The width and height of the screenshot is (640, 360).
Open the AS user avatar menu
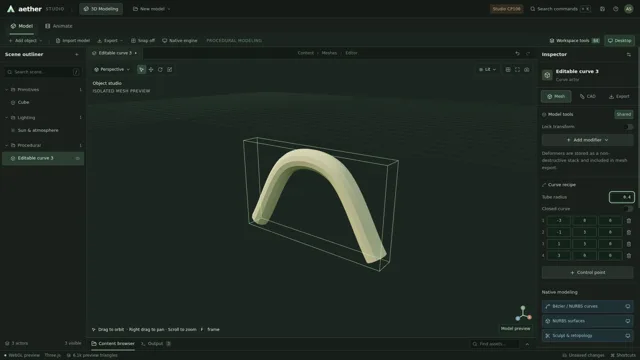click(629, 9)
